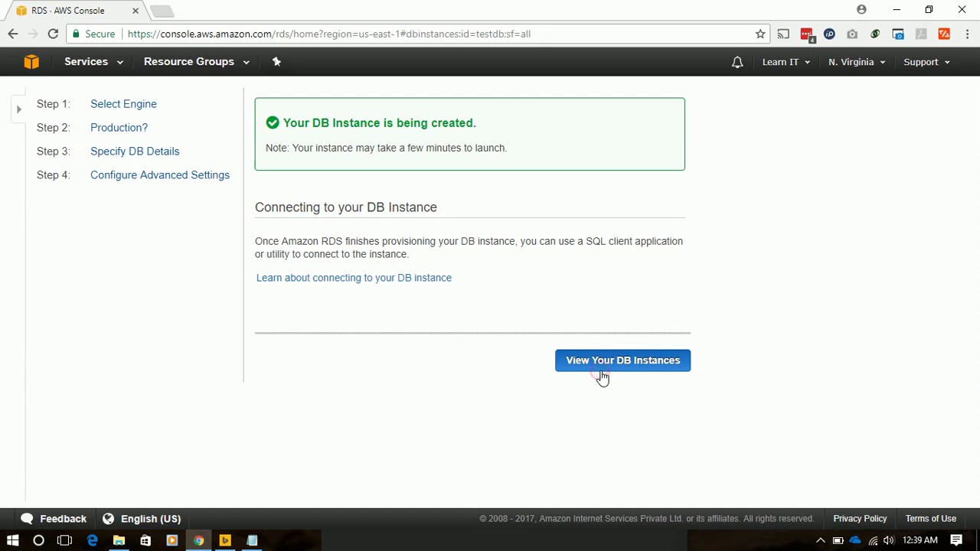Screen dimensions: 980x551
Task: Open the Support dropdown menu
Action: point(926,62)
